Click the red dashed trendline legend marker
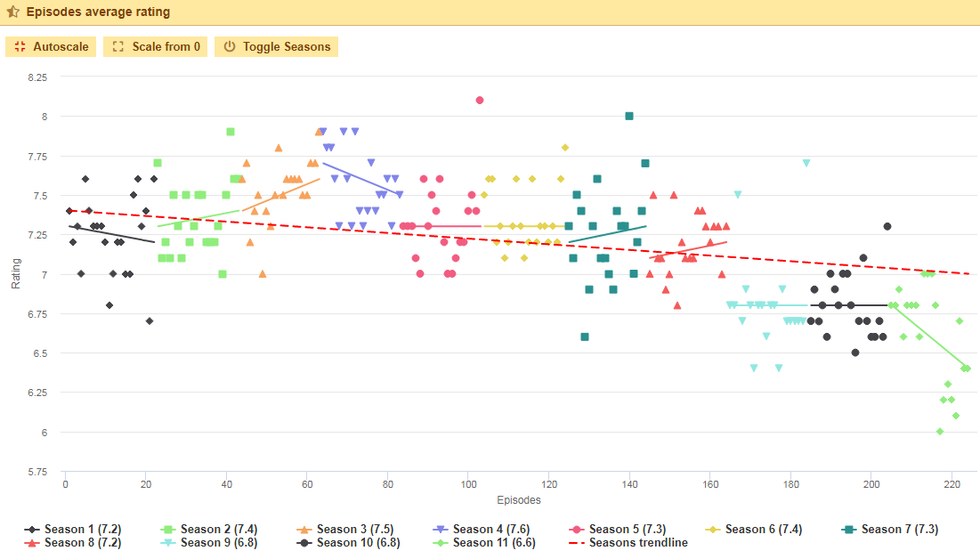The height and width of the screenshot is (559, 980). coord(577,543)
